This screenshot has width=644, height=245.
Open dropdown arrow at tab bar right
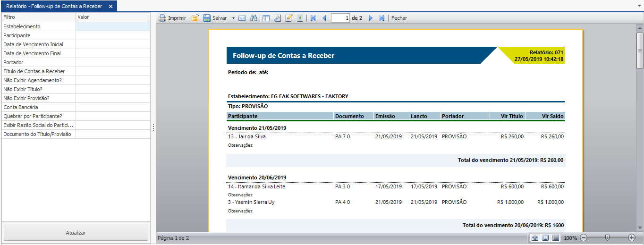(x=639, y=6)
